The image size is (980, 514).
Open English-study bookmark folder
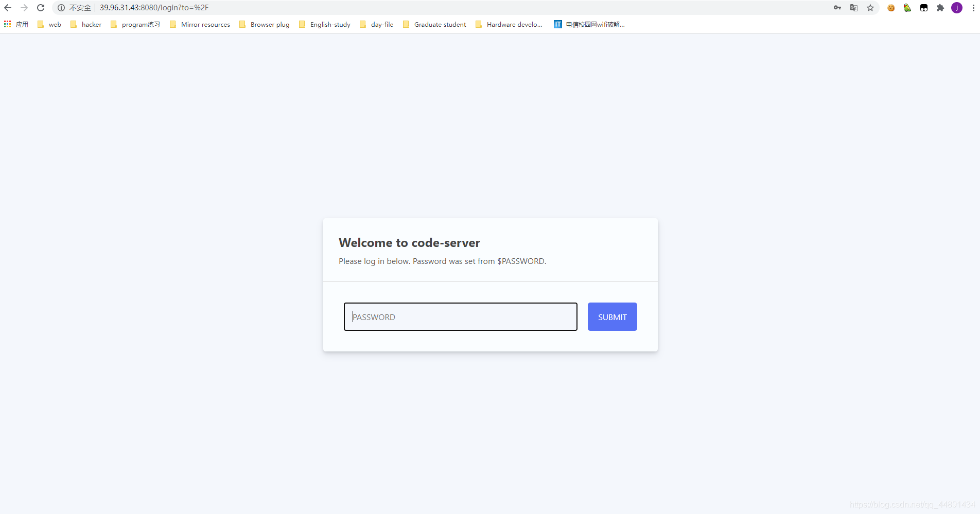pos(325,24)
